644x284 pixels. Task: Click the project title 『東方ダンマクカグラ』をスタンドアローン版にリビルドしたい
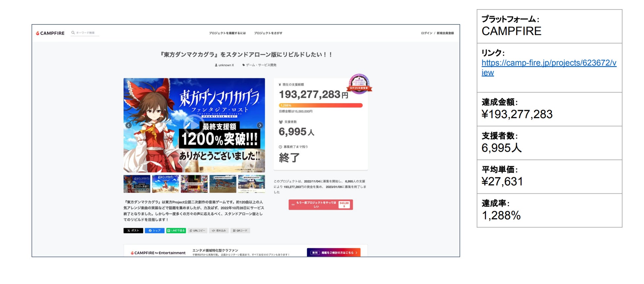[x=246, y=55]
